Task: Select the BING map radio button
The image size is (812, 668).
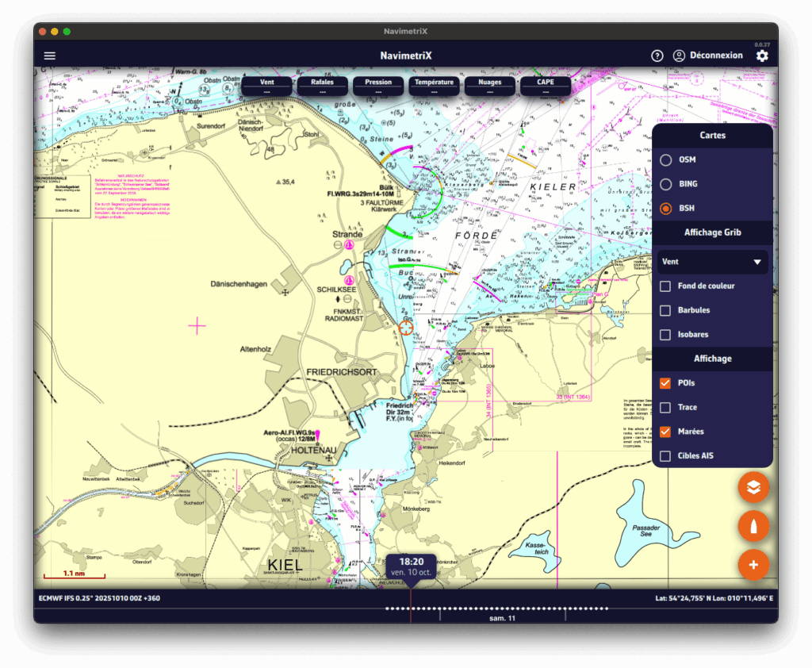Action: 666,184
